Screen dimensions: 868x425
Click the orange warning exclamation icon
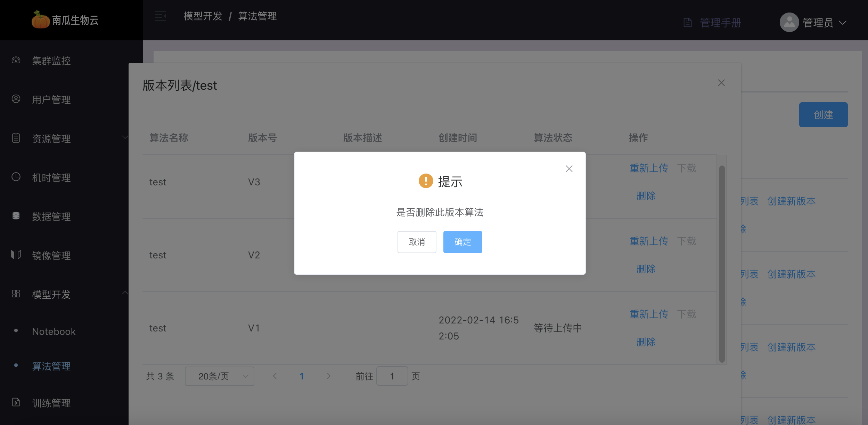tap(426, 181)
